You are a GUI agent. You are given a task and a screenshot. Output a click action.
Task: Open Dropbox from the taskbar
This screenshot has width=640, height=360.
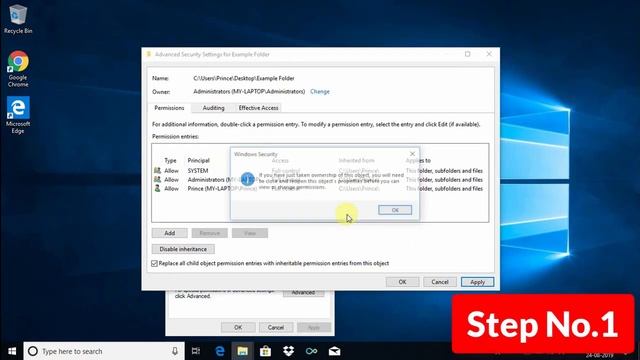[289, 351]
